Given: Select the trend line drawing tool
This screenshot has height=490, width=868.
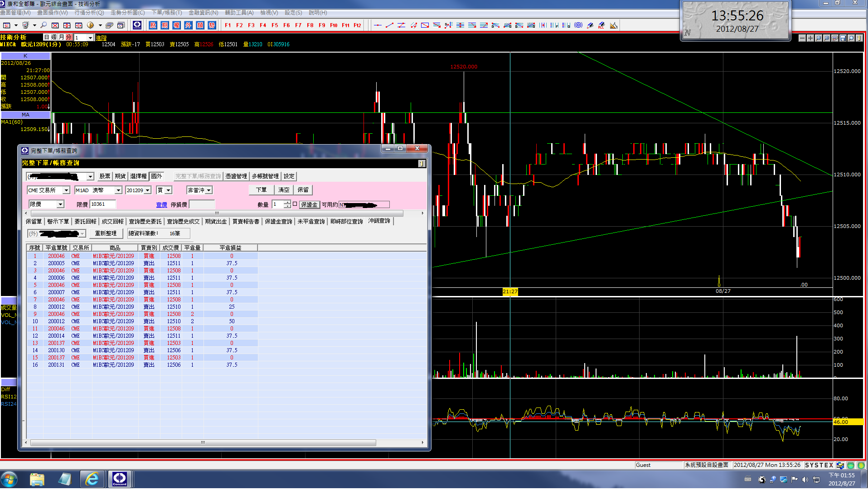Looking at the screenshot, I should tap(389, 25).
